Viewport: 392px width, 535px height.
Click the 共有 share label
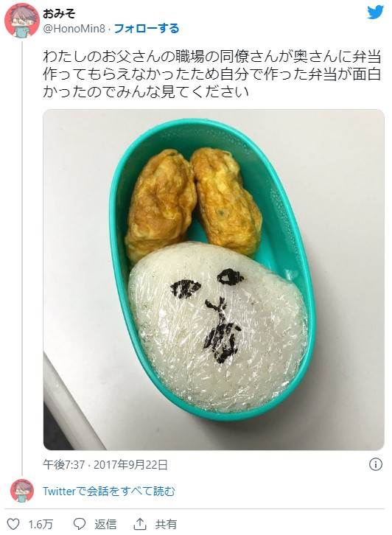(166, 524)
